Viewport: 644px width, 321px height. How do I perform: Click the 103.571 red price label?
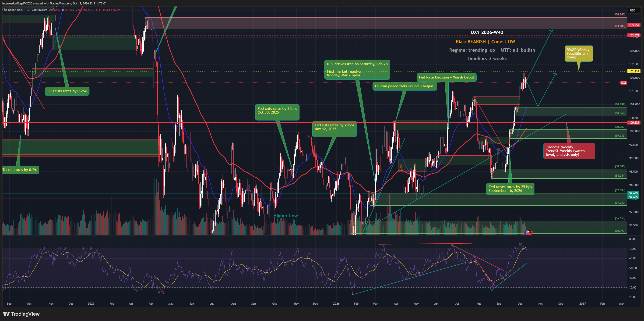click(634, 36)
